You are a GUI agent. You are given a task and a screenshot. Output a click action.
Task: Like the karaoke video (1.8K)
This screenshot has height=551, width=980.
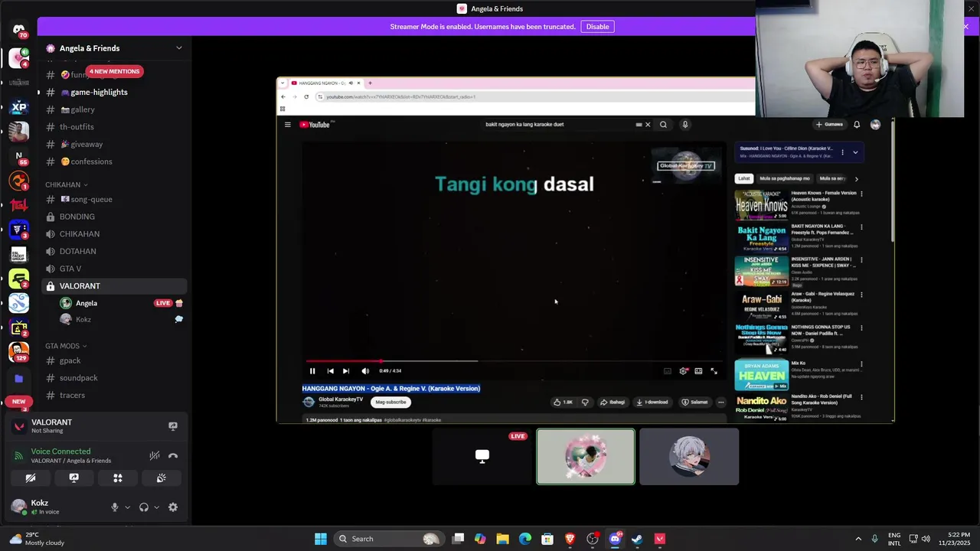click(x=563, y=402)
